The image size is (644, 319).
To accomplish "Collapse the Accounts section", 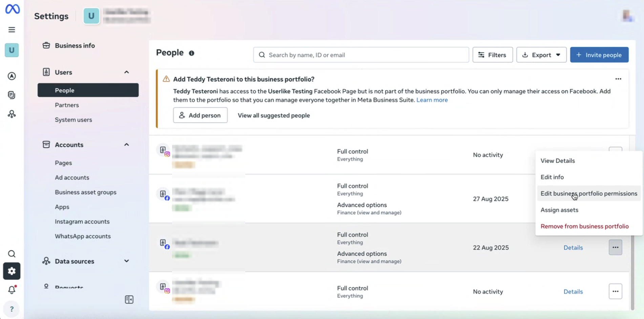I will coord(126,145).
